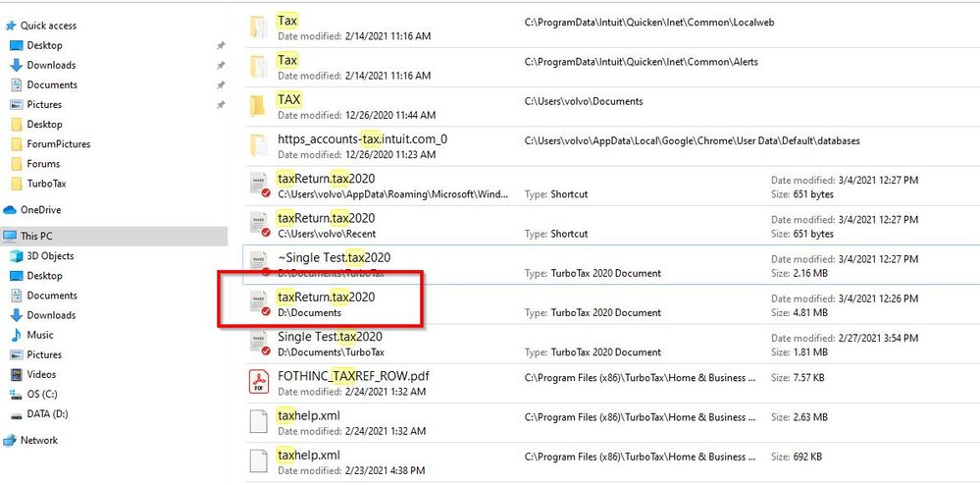Click folder icon of https_accounts-tax.intuit.com_0

257,145
